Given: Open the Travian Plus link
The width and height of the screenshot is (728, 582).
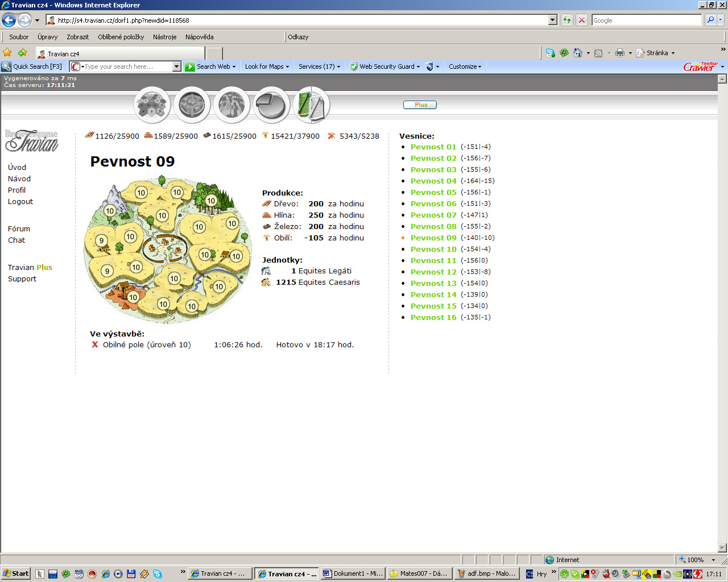Looking at the screenshot, I should pyautogui.click(x=30, y=267).
